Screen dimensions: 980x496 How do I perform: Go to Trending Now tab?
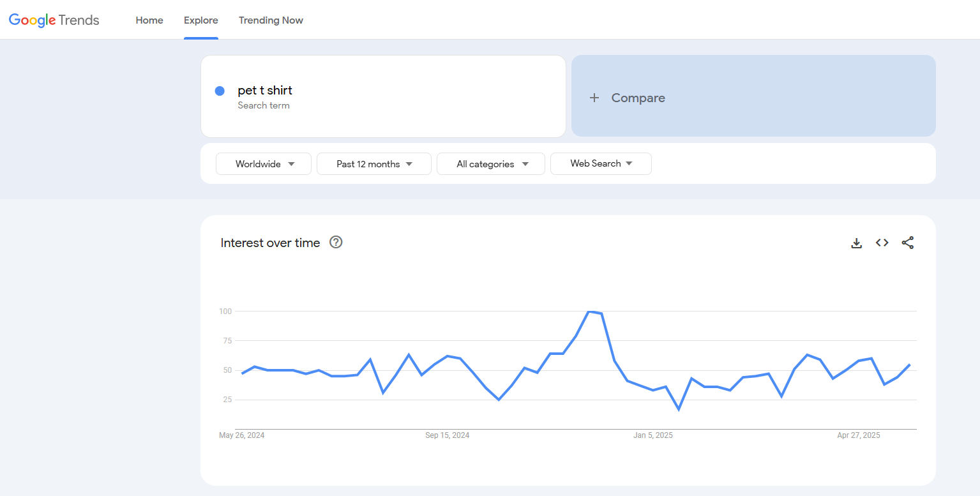271,20
